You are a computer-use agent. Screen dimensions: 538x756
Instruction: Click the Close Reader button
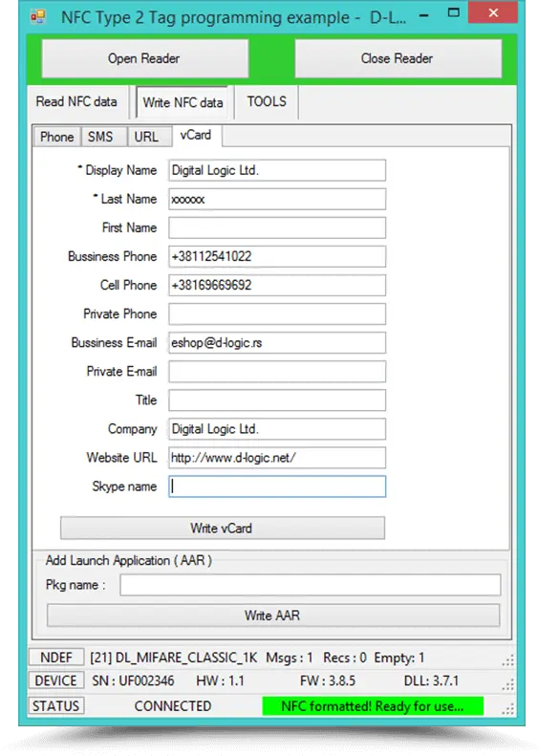(x=398, y=58)
